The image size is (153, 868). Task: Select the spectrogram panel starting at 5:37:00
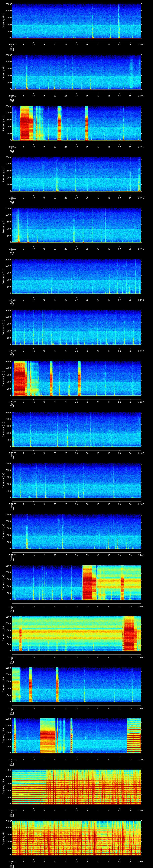click(77, 787)
